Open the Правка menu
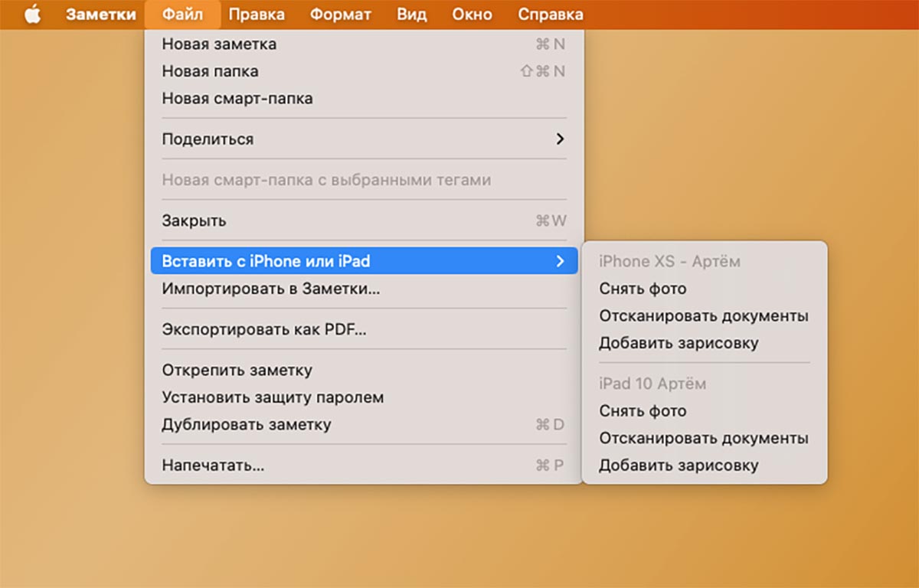The height and width of the screenshot is (588, 919). (257, 15)
